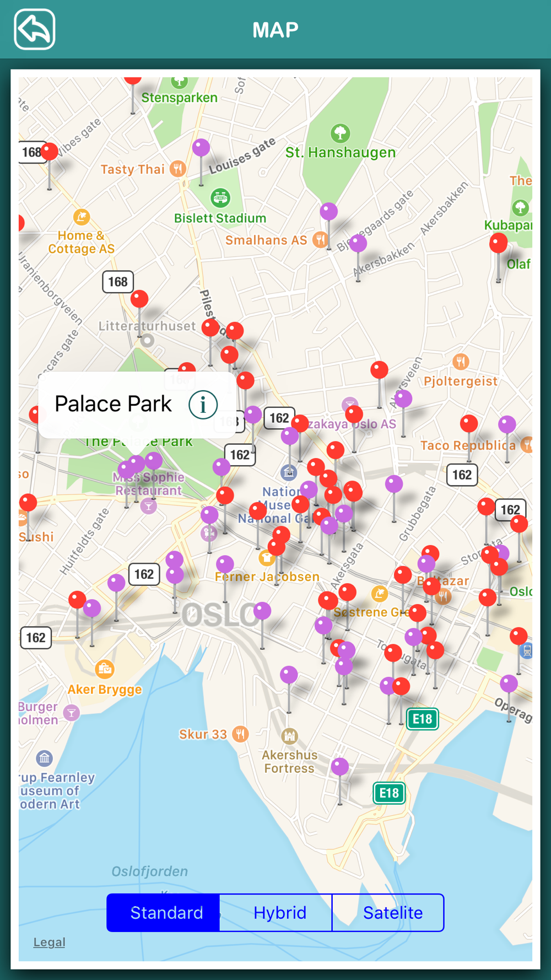
Task: Select the red pin above Sushi label
Action: pos(28,502)
